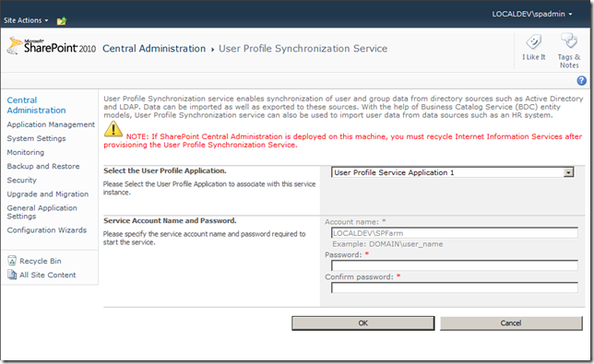Viewport: 594px width, 364px height.
Task: Open Configuration Wizards in sidebar
Action: (47, 230)
